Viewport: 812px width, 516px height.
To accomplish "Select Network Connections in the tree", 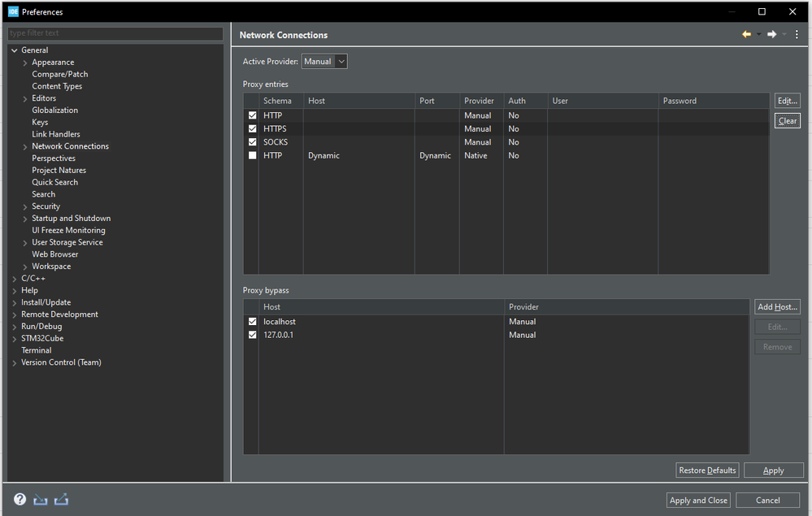I will (71, 146).
